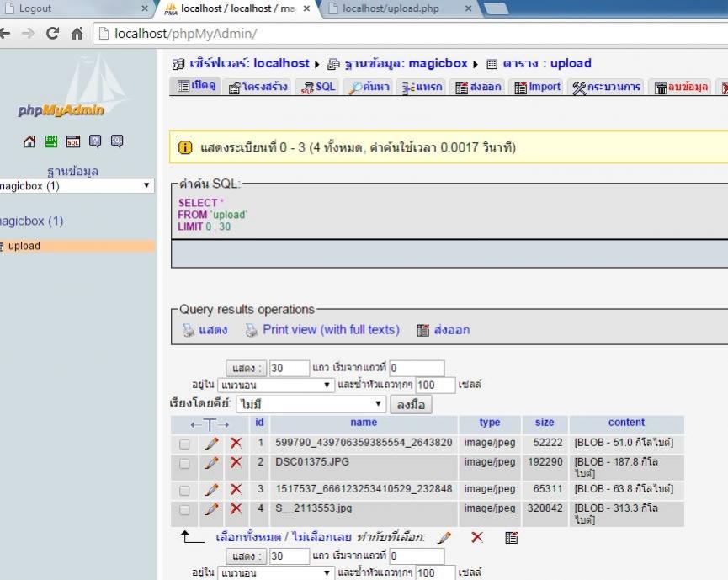
Task: Click the export icon beside bulk actions
Action: [511, 538]
